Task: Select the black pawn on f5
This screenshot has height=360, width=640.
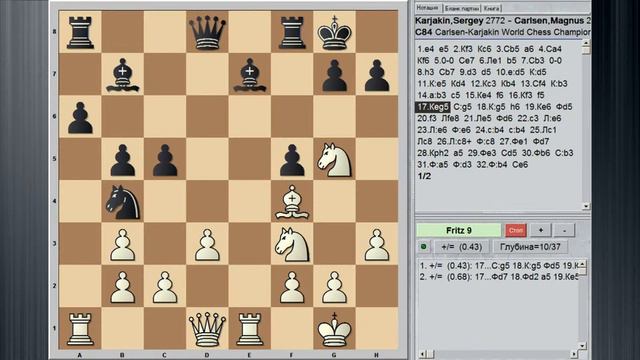Action: pyautogui.click(x=292, y=160)
